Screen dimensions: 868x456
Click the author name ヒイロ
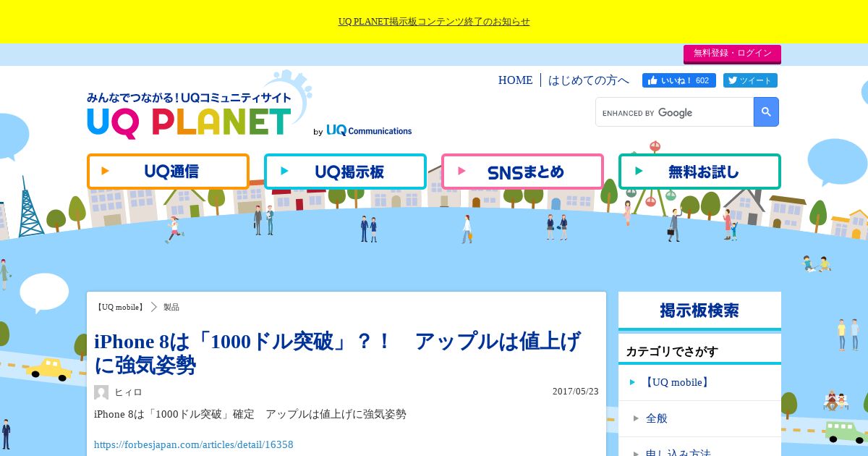tap(128, 392)
